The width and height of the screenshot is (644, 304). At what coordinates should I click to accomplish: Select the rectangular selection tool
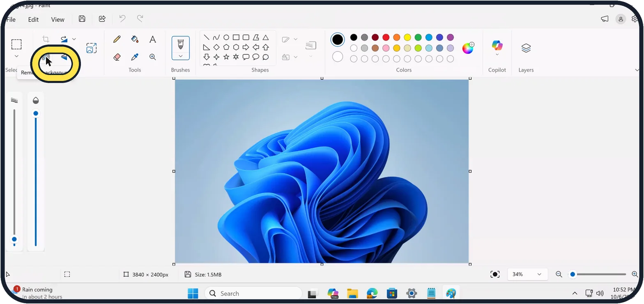point(16,44)
